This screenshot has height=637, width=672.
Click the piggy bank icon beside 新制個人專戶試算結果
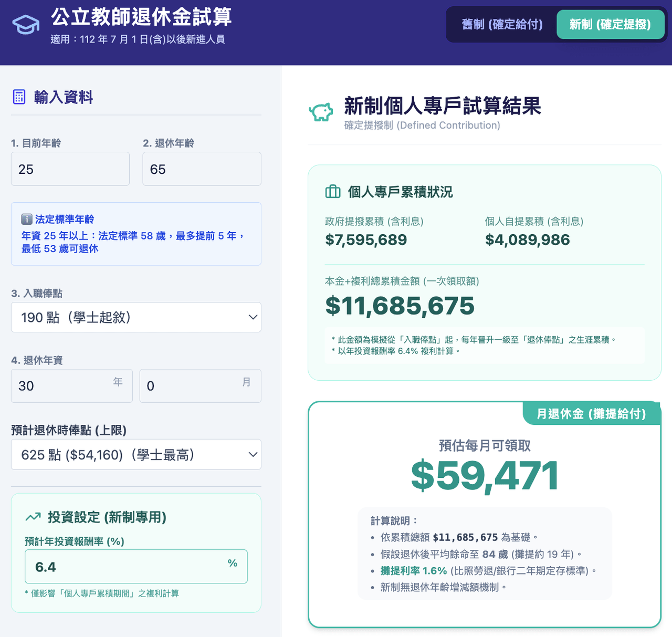pos(321,112)
